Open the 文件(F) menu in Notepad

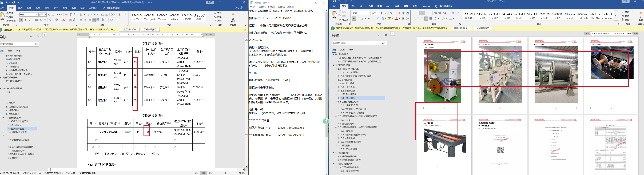coord(253,7)
